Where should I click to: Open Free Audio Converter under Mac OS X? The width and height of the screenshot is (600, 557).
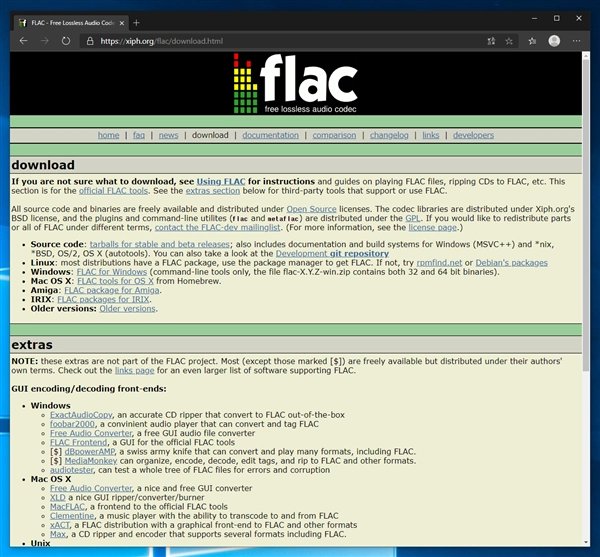(x=91, y=488)
